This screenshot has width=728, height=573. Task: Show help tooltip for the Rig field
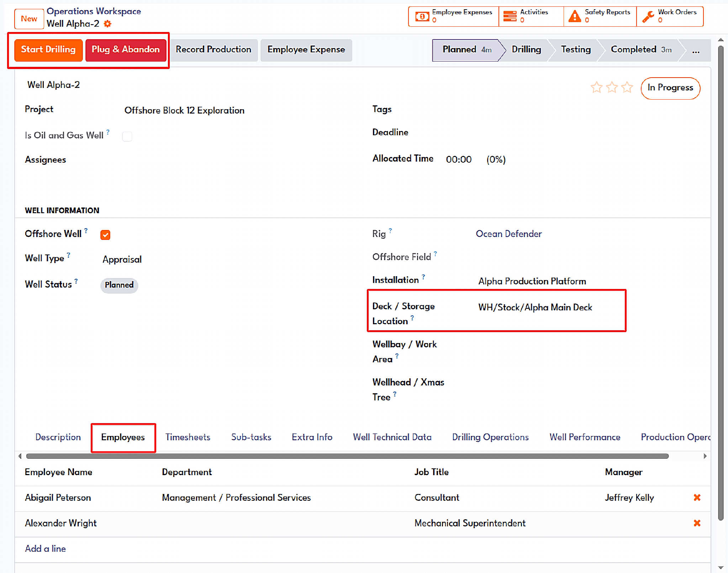tap(390, 231)
